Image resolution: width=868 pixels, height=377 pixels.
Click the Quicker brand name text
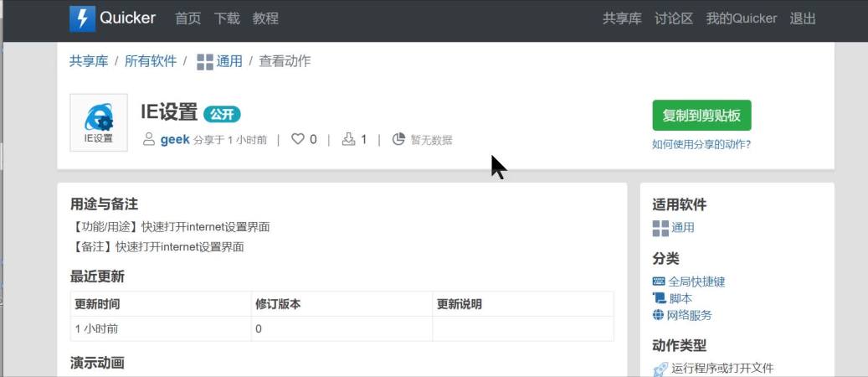(128, 18)
